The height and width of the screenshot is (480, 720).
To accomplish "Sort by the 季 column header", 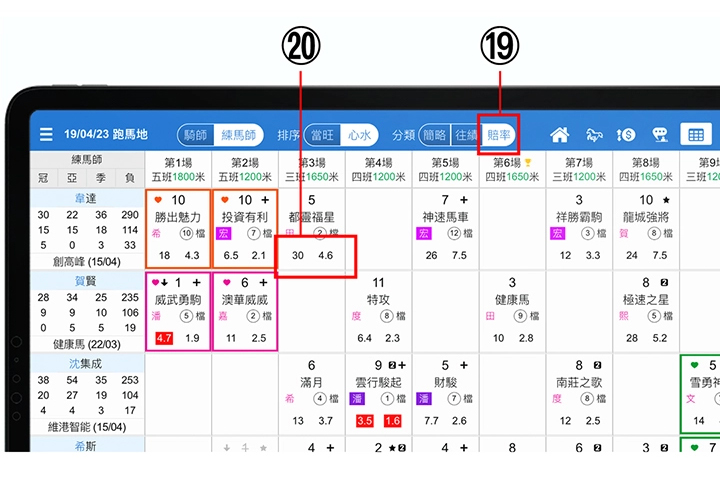I will (101, 178).
